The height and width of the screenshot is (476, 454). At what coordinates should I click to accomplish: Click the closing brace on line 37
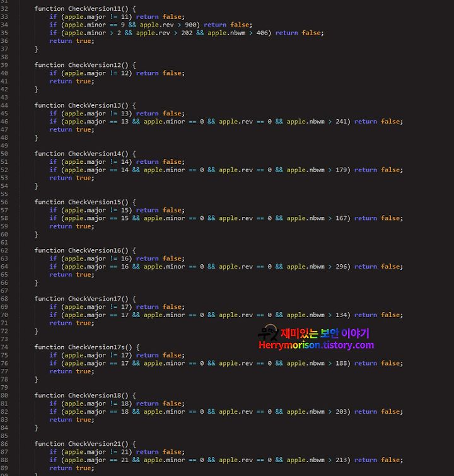pos(37,49)
